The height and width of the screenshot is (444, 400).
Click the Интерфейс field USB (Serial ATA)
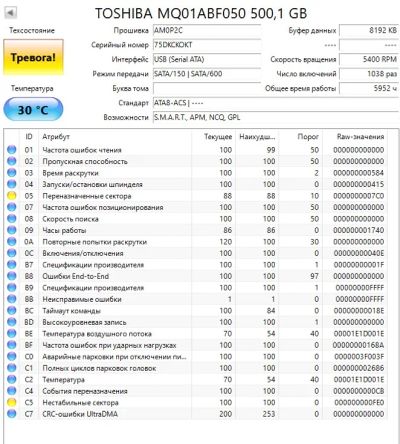[x=207, y=59]
